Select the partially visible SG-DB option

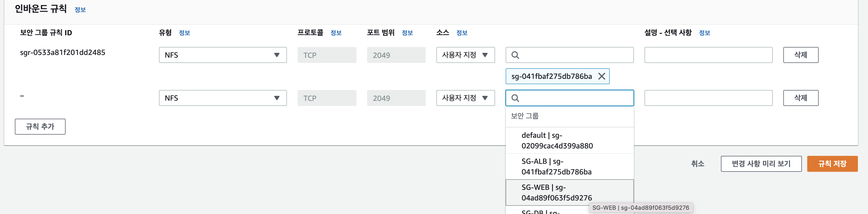pos(569,210)
